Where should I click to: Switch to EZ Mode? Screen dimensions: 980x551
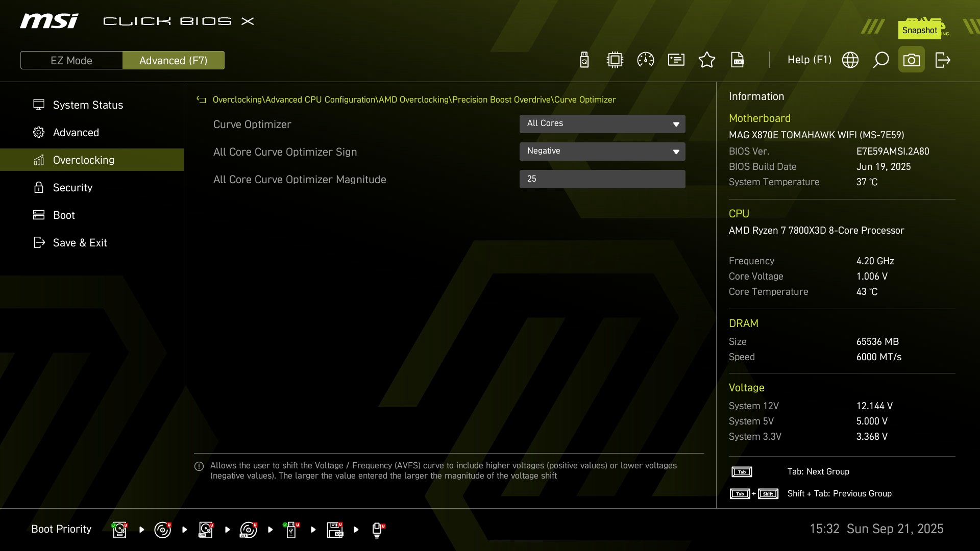(71, 61)
